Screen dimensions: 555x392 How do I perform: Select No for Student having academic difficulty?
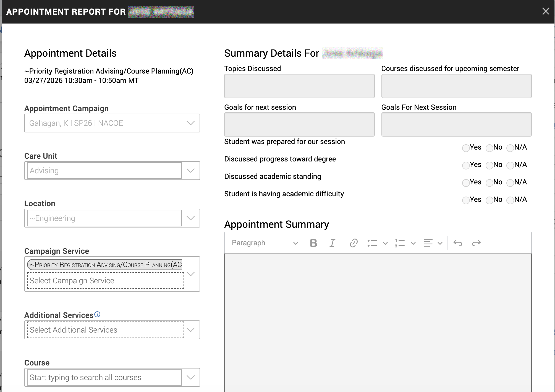click(489, 200)
